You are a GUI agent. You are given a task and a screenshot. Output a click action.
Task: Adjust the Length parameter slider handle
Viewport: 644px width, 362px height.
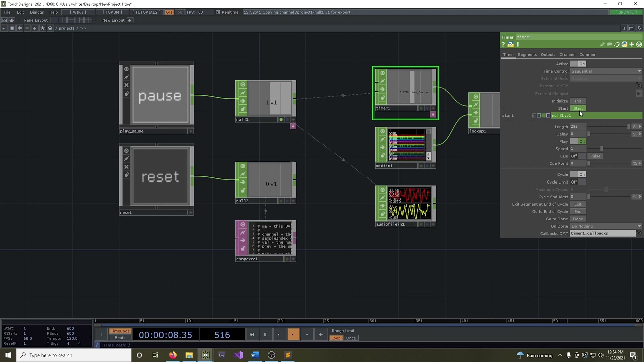[x=628, y=127]
